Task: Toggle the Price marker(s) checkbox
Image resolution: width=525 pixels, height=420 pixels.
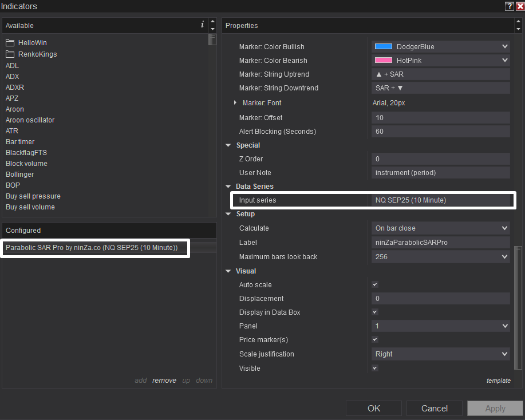Action: coord(375,340)
